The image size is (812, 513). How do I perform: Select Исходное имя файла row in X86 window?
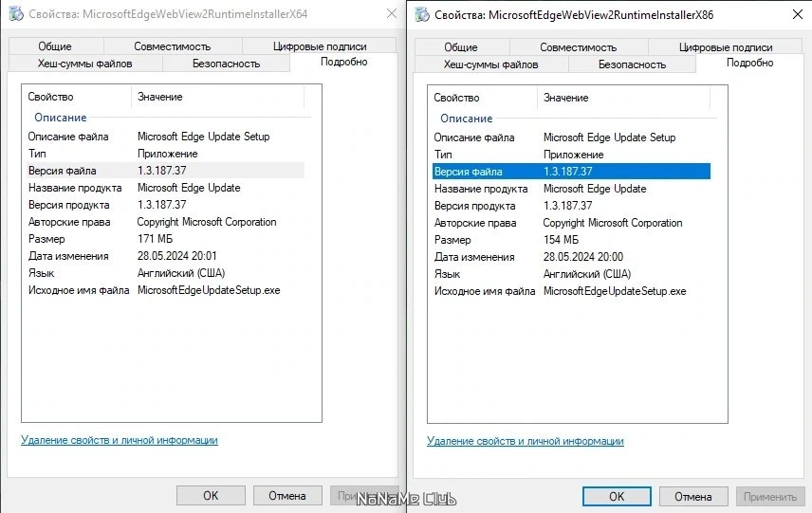[x=571, y=291]
